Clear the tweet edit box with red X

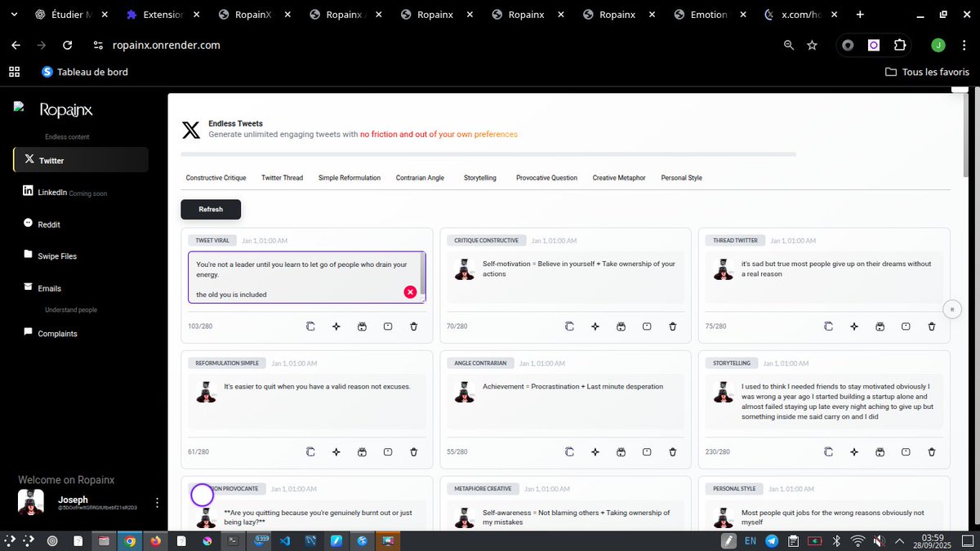410,292
